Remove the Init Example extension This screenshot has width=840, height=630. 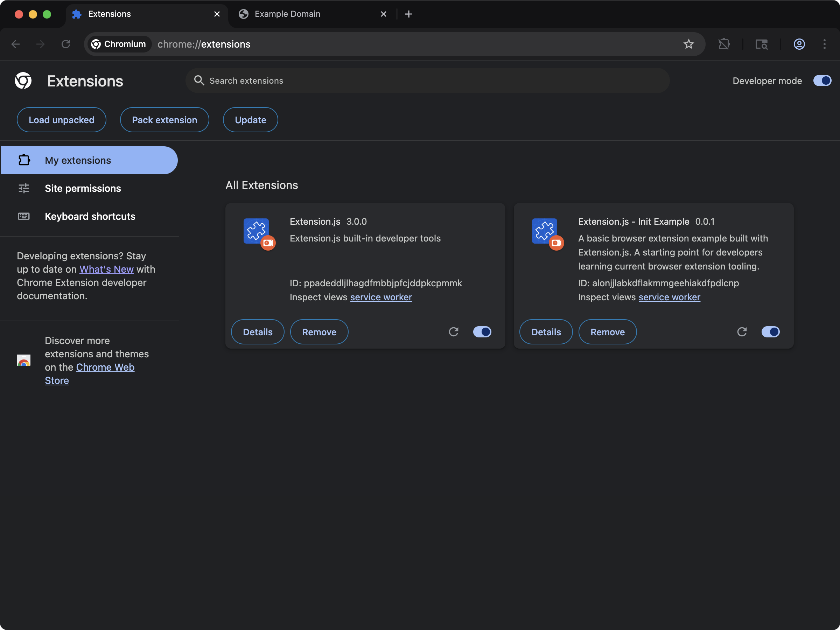click(x=607, y=332)
